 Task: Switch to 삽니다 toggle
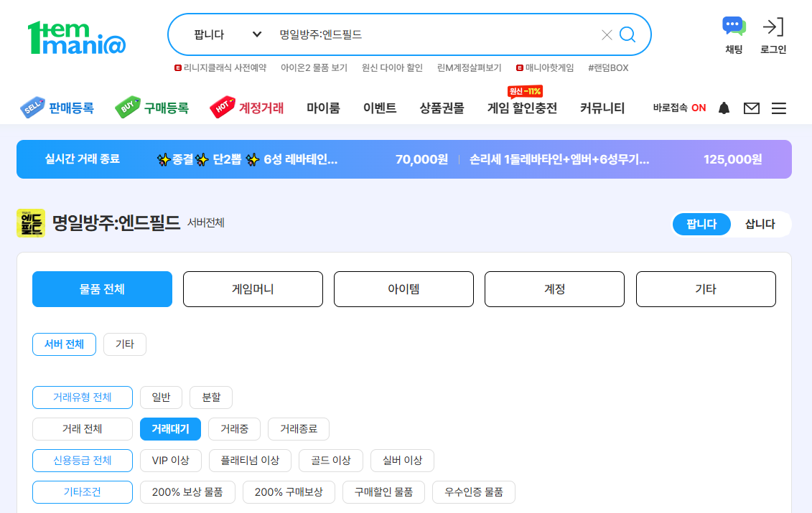tap(760, 224)
